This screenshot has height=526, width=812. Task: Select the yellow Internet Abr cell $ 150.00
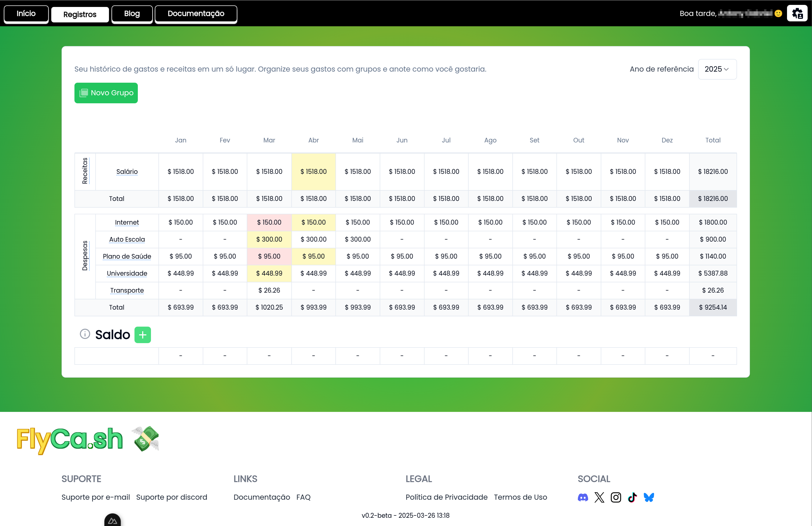click(x=314, y=222)
